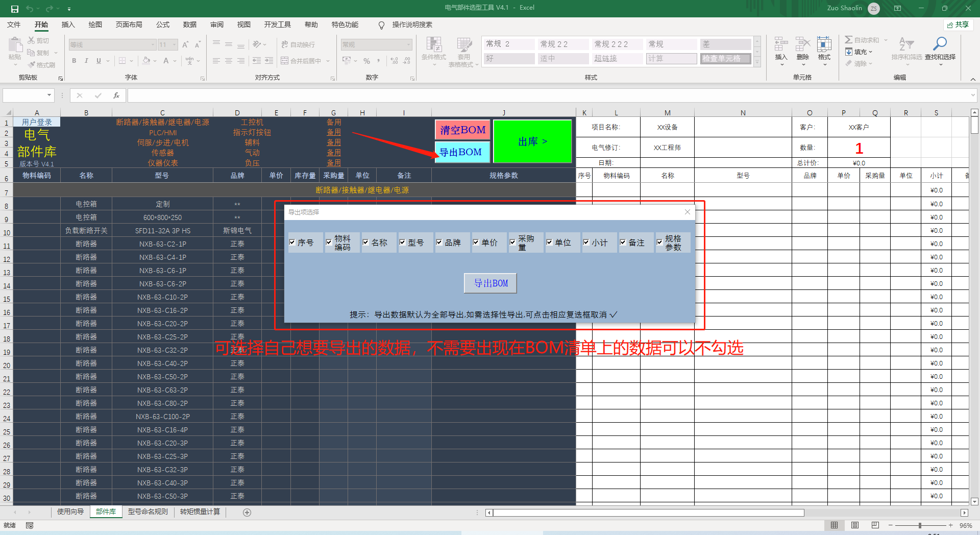Screen dimensions: 980x535
Task: Close the 导出项选择 dialog
Action: click(x=688, y=212)
